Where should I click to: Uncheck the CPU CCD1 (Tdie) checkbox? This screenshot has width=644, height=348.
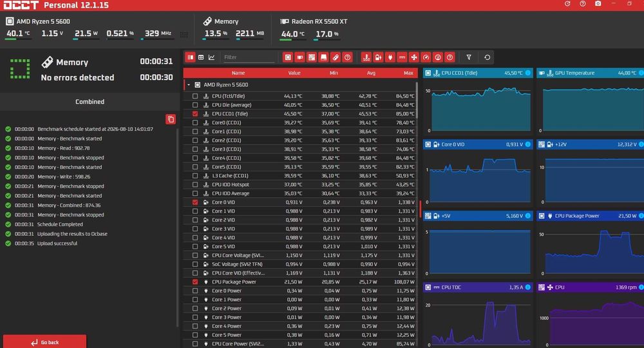(x=195, y=114)
